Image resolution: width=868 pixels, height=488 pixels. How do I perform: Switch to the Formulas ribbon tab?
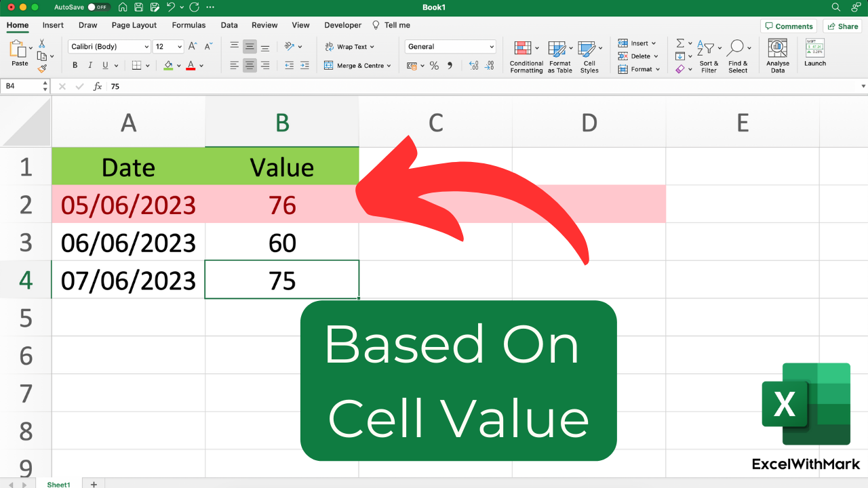[189, 25]
